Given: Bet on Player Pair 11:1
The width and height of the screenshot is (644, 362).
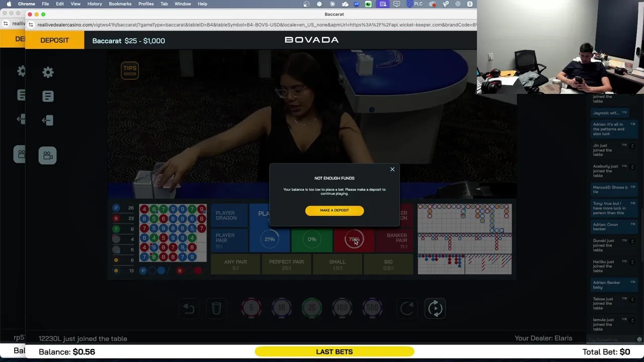Looking at the screenshot, I should [229, 240].
